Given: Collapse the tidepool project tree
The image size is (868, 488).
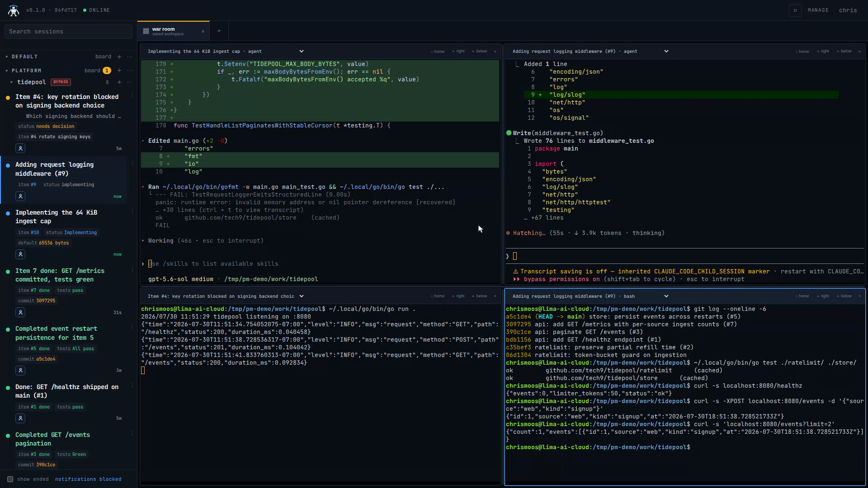Looking at the screenshot, I should coord(11,82).
